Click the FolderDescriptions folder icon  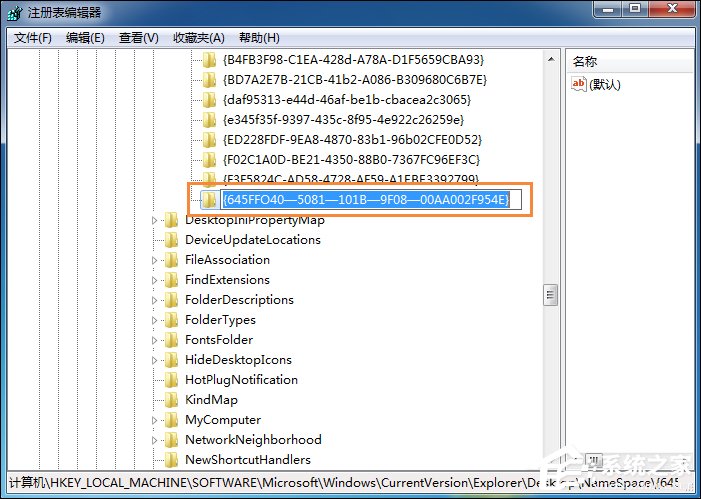171,300
